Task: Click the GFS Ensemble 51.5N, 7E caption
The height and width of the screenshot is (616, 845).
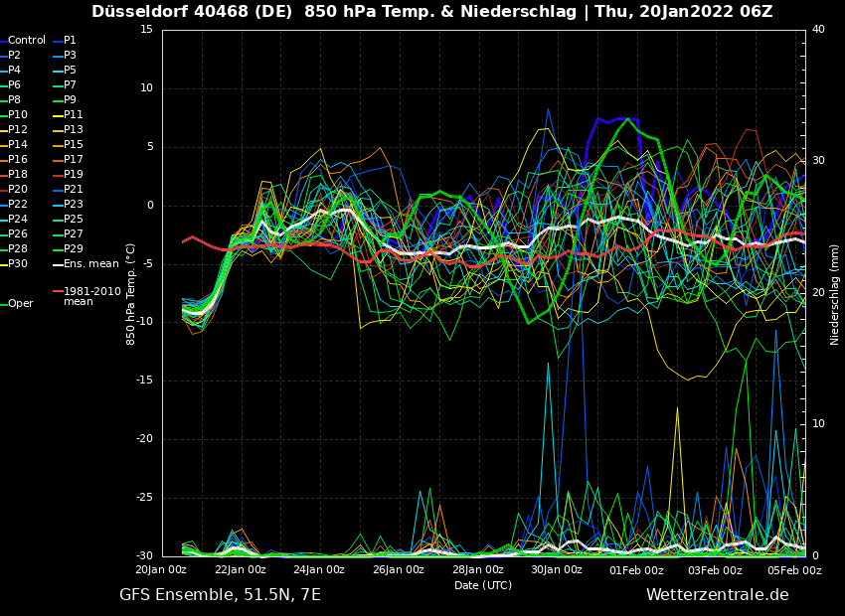Action: coord(220,595)
